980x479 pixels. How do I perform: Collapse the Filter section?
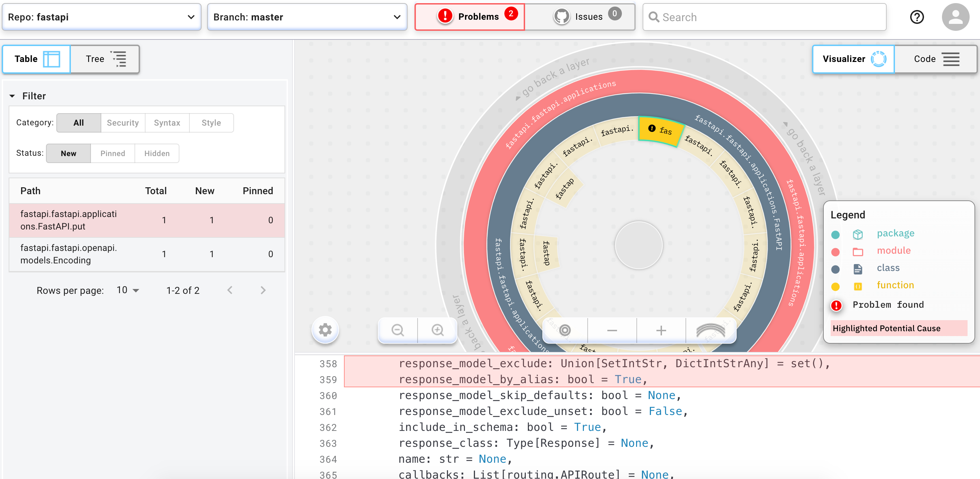[12, 96]
